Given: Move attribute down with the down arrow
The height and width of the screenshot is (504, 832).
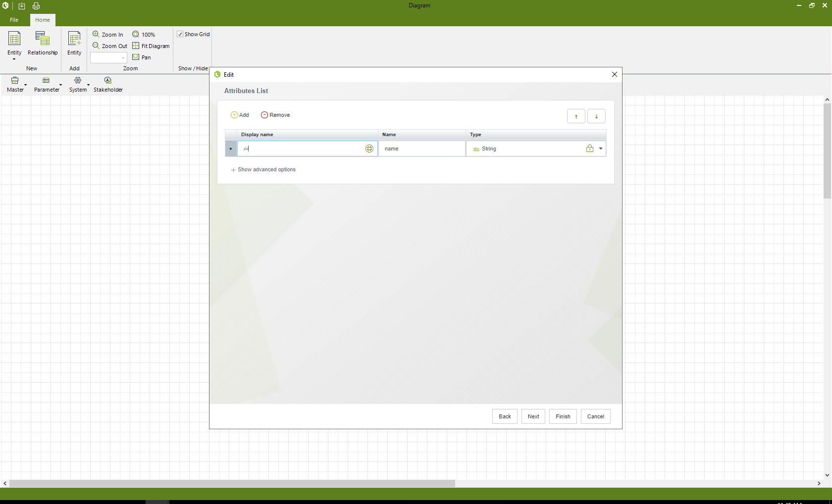Looking at the screenshot, I should click(596, 116).
